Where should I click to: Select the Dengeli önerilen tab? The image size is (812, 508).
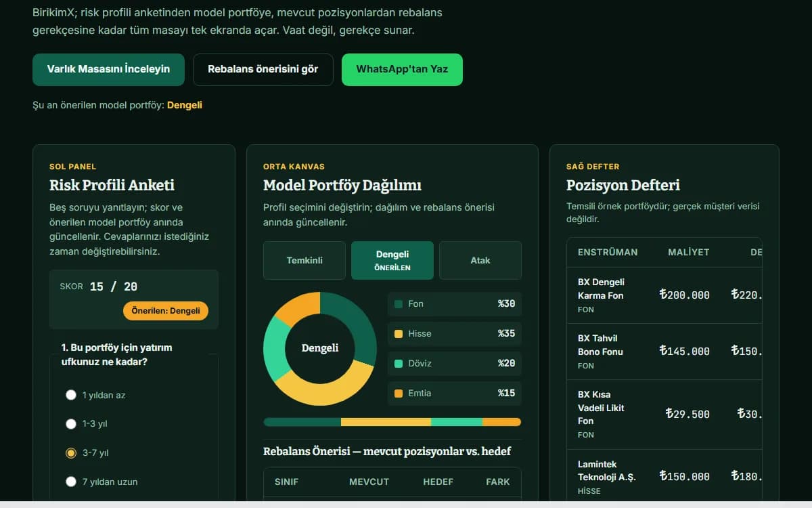[x=392, y=260]
